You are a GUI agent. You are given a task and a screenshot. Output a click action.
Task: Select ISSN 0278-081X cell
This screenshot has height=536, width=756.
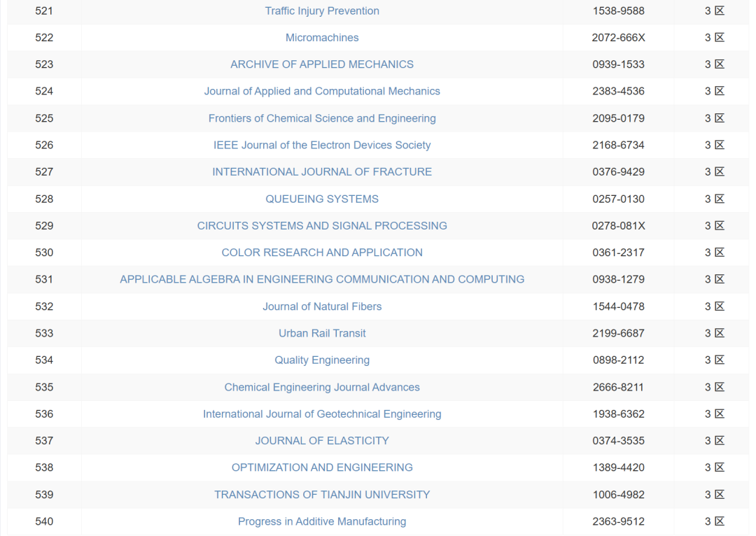(619, 225)
